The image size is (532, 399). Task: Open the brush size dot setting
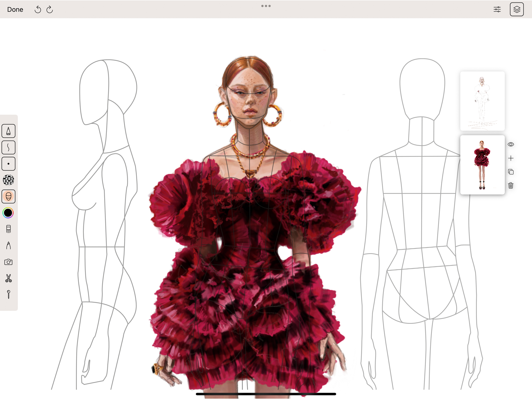tap(8, 164)
